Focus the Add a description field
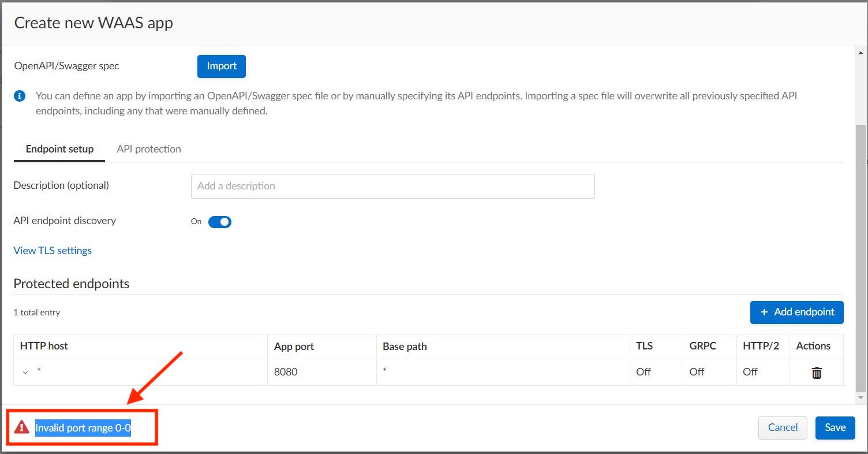 click(392, 186)
